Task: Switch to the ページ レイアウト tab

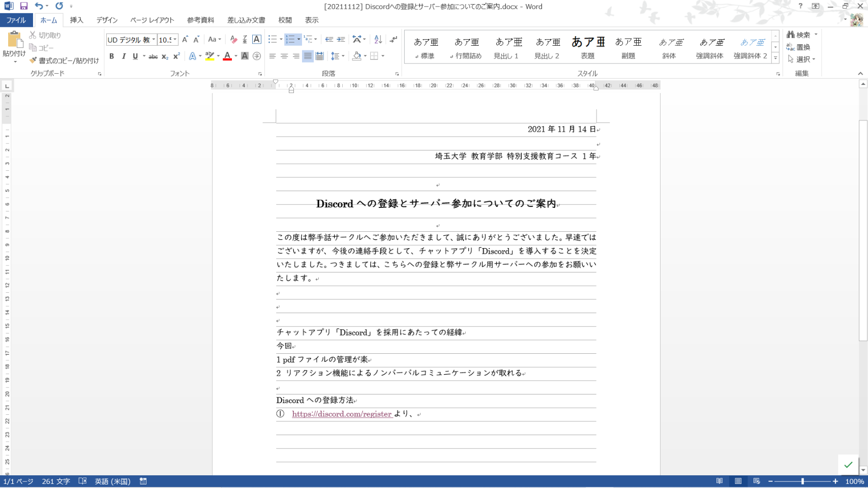Action: click(x=152, y=20)
